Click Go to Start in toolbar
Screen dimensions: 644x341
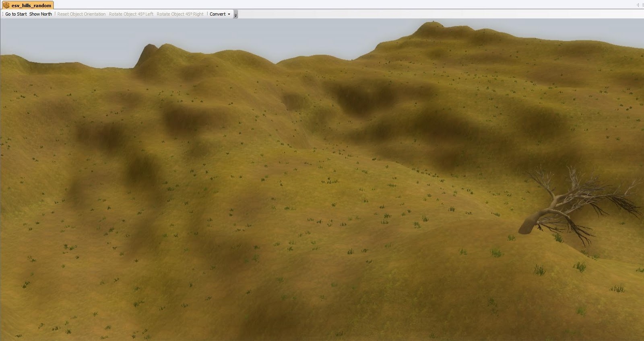(16, 14)
